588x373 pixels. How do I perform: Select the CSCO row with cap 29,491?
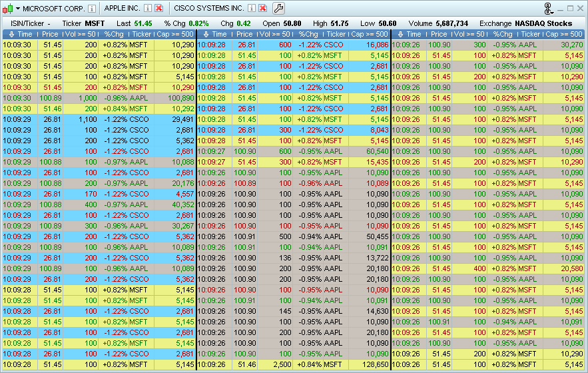(99, 119)
